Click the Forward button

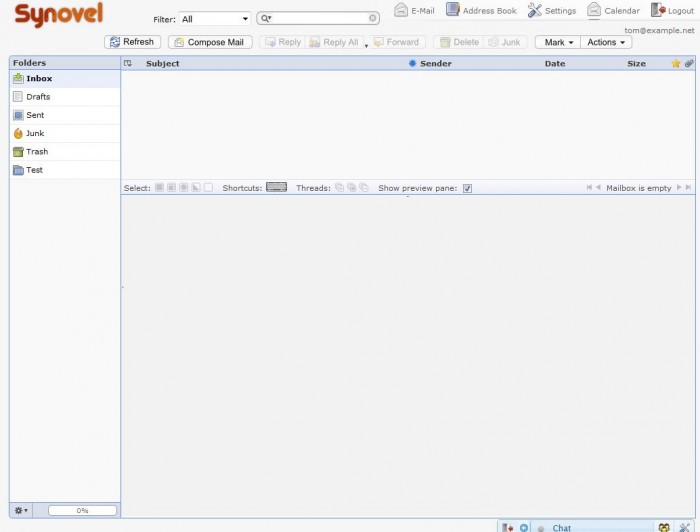click(397, 42)
